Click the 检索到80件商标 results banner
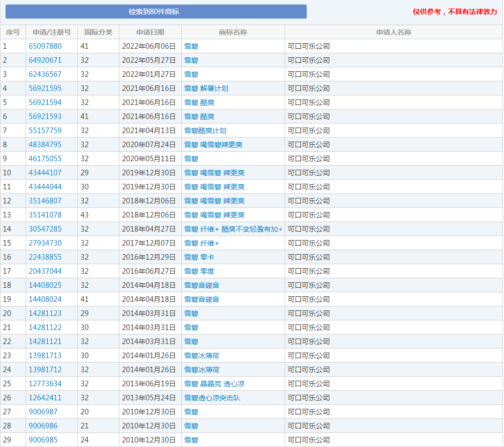 [156, 12]
